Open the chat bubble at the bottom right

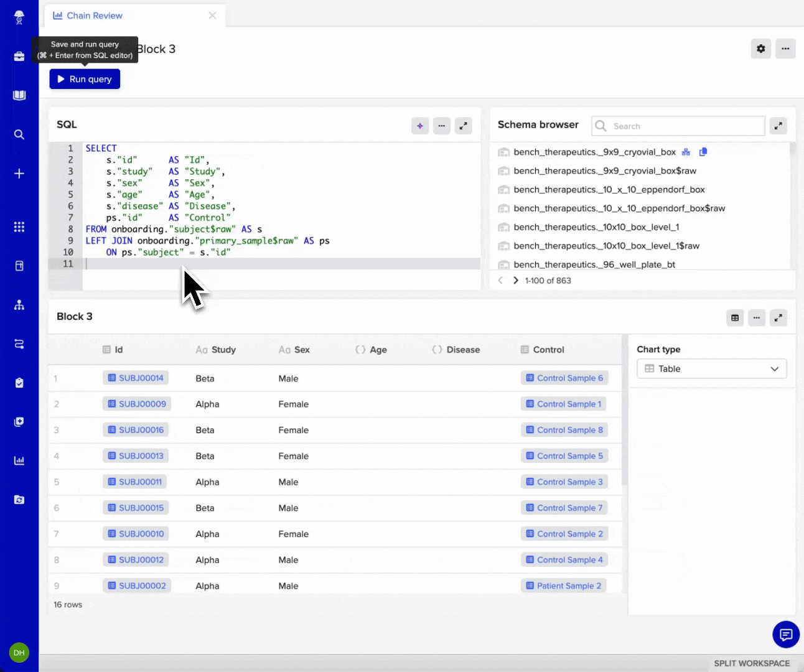[x=785, y=634]
